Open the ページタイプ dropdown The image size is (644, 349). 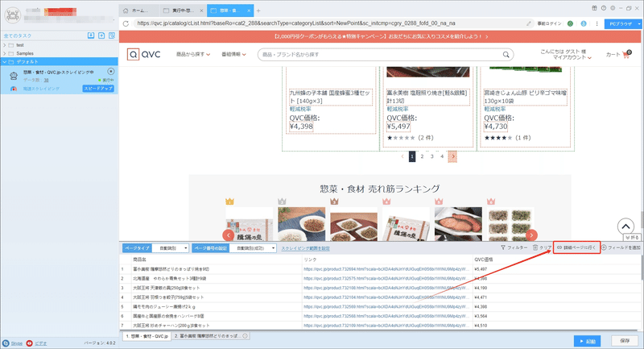[171, 248]
